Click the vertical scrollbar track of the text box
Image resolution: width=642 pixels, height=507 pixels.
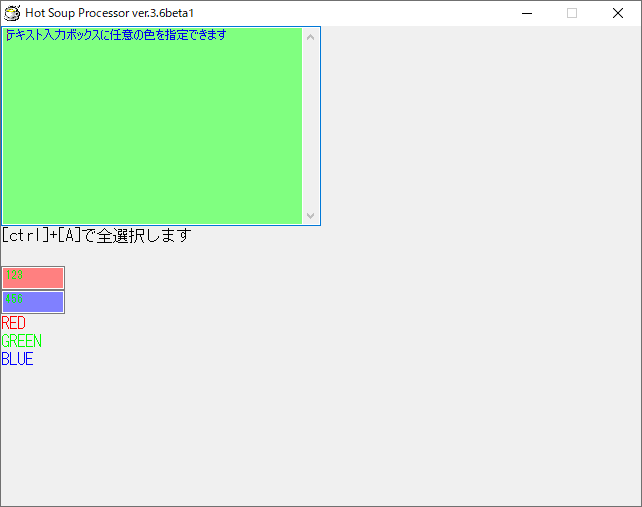click(310, 125)
